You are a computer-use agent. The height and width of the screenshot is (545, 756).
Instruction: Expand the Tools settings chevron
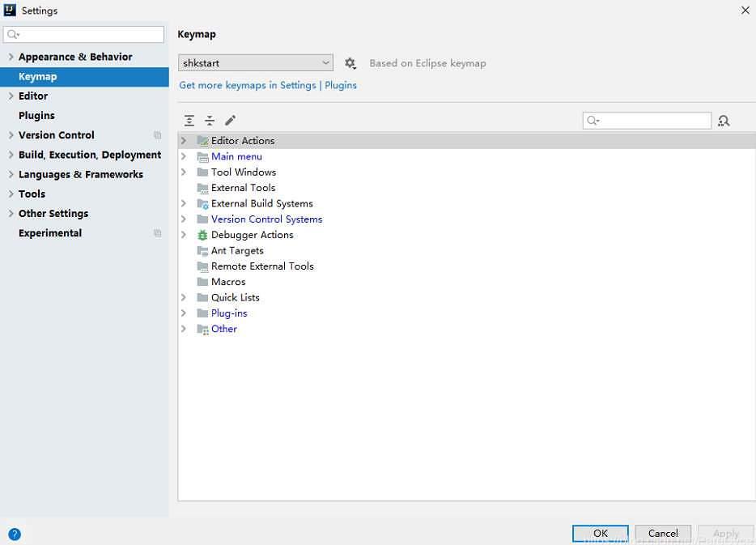pyautogui.click(x=11, y=194)
